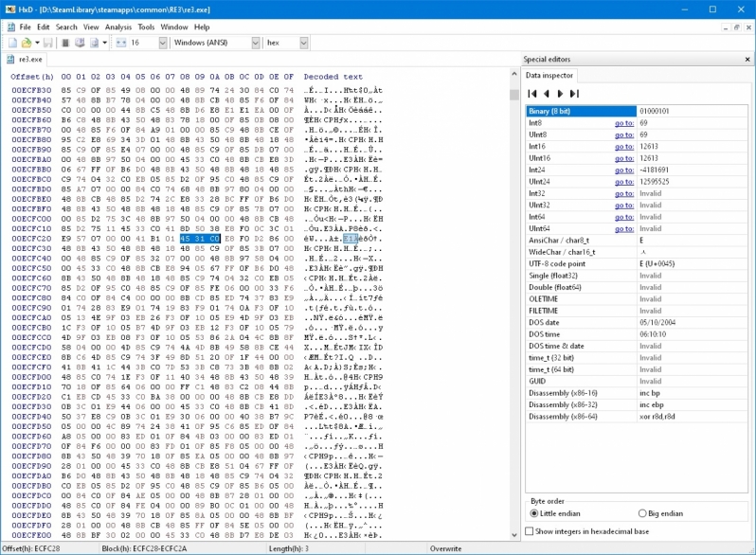Jump to last byte in Data inspector
This screenshot has width=756, height=555.
574,94
